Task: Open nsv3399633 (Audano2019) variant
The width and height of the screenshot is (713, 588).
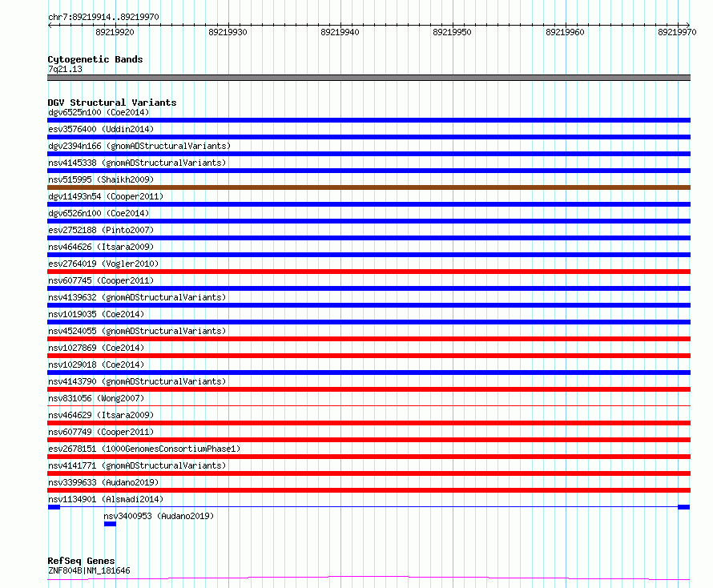Action: click(x=103, y=482)
